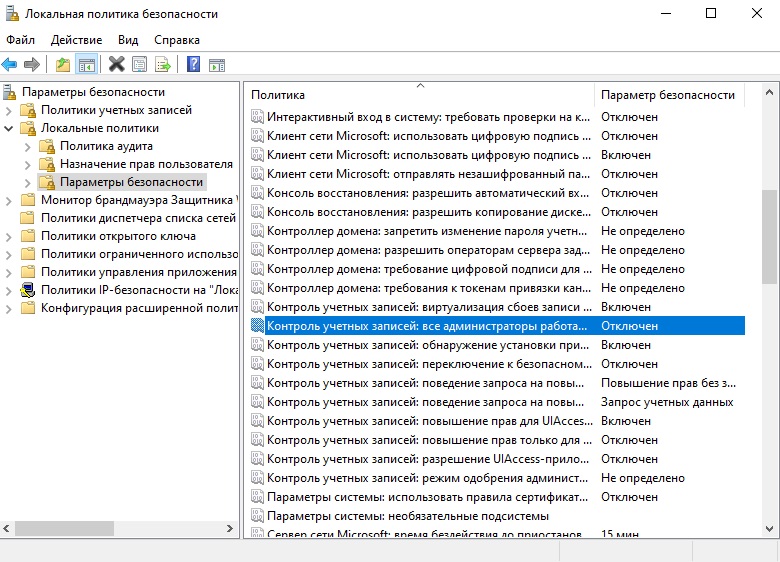Open help with blue question-mark icon
This screenshot has height=562, width=780.
tap(194, 65)
